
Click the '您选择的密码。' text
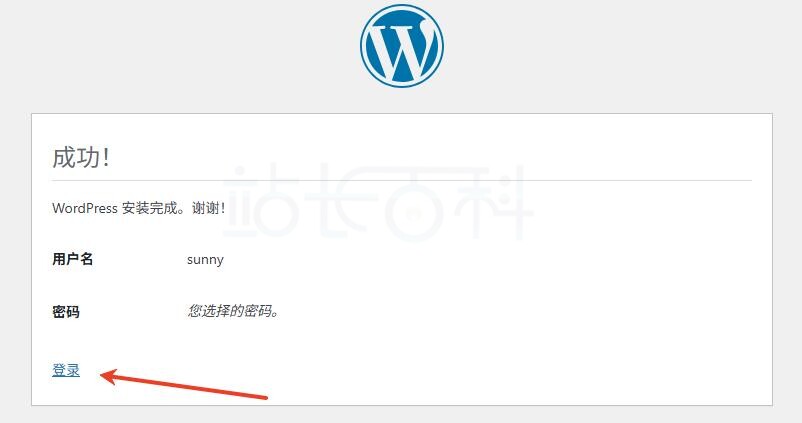pyautogui.click(x=233, y=311)
